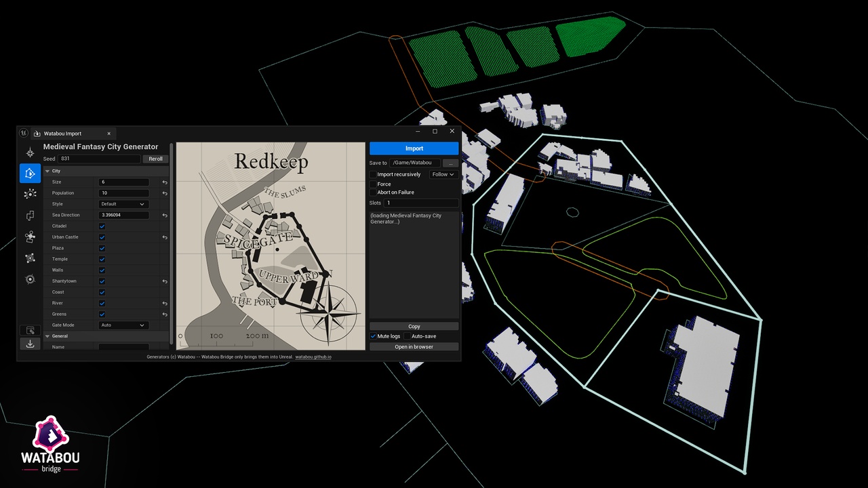Viewport: 868px width, 488px height.
Task: Select the circular ring generator sidebar icon
Action: point(30,279)
